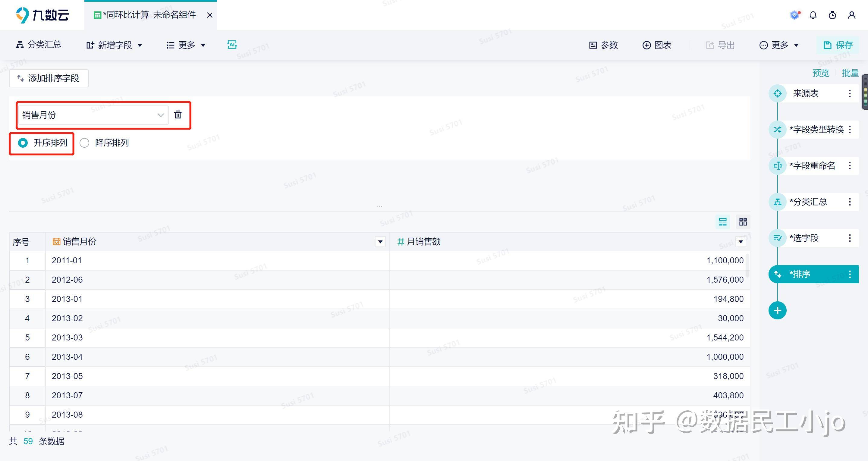868x461 pixels.
Task: Click the 月销售额 column header
Action: (x=570, y=242)
